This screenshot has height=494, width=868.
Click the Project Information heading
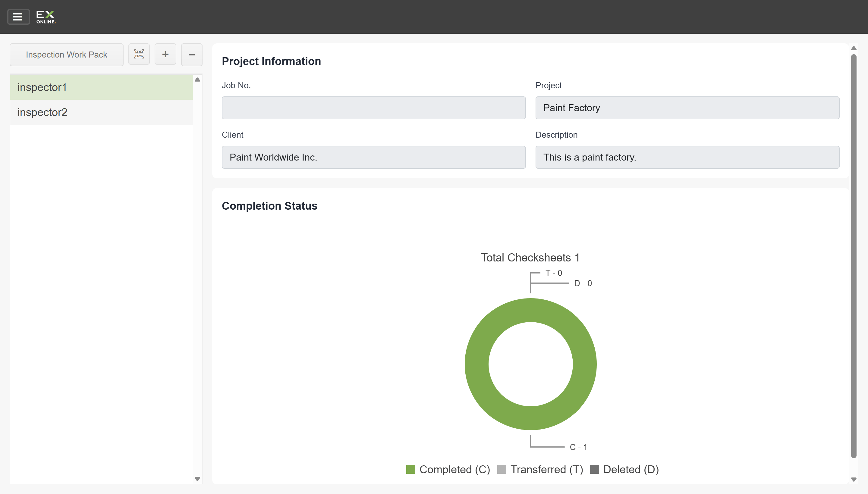(x=271, y=61)
